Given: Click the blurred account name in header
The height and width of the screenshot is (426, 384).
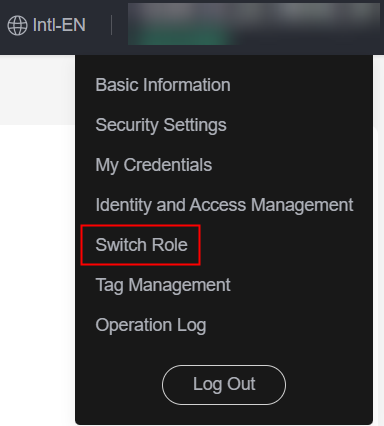Looking at the screenshot, I should 254,24.
